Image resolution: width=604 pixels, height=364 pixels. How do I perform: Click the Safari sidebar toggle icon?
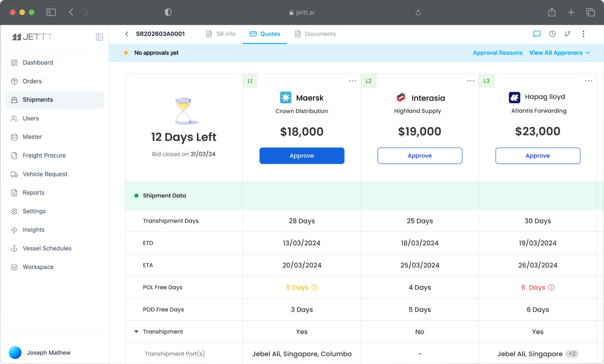(51, 12)
